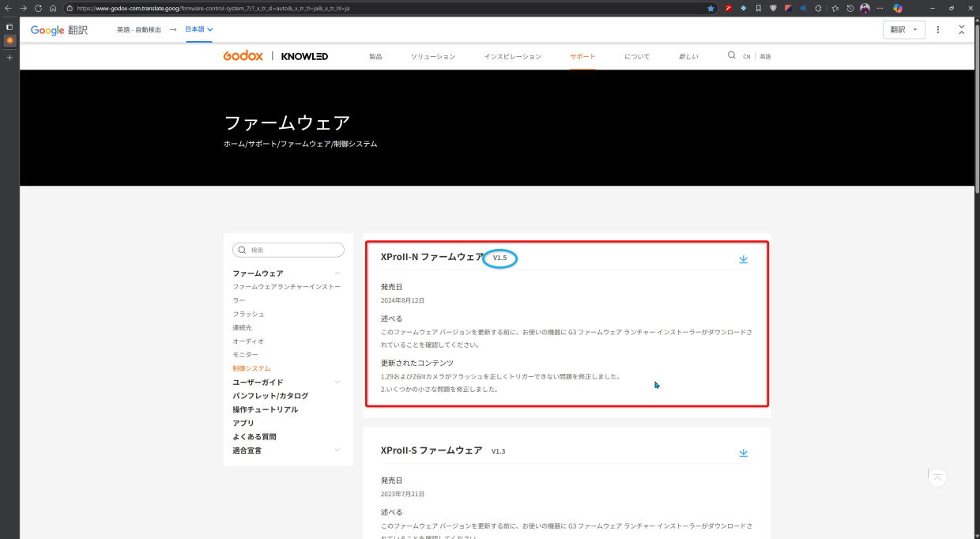The width and height of the screenshot is (980, 539).
Task: Go forward with the browser forward arrow
Action: click(x=23, y=8)
